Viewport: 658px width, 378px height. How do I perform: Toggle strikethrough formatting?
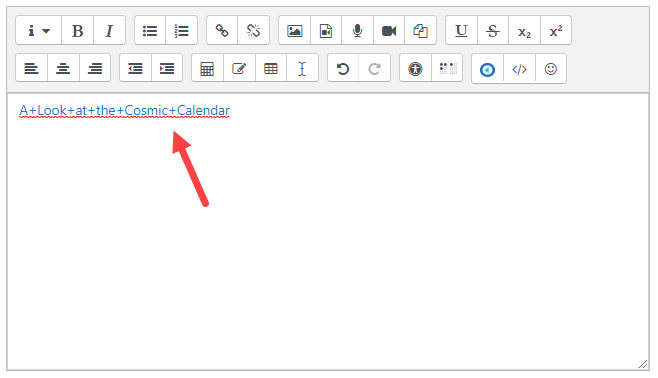pos(493,31)
